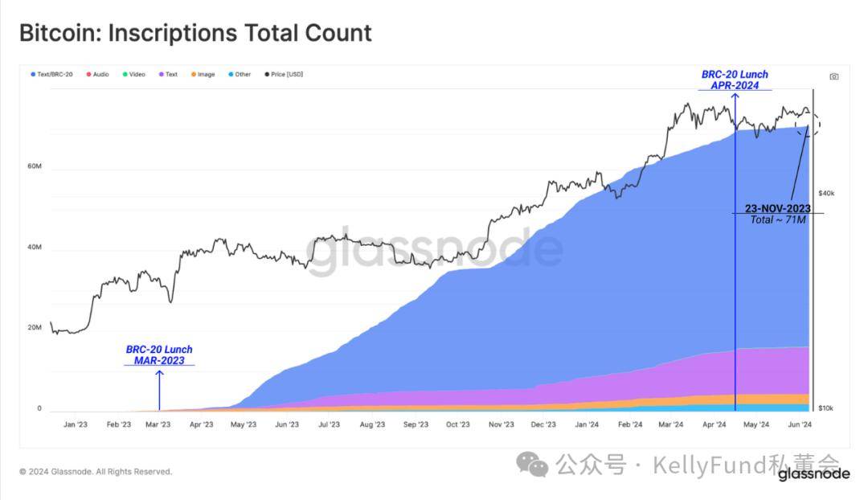Toggle the Price [USD] legend entry
Screen dimensions: 868x500
pos(284,74)
